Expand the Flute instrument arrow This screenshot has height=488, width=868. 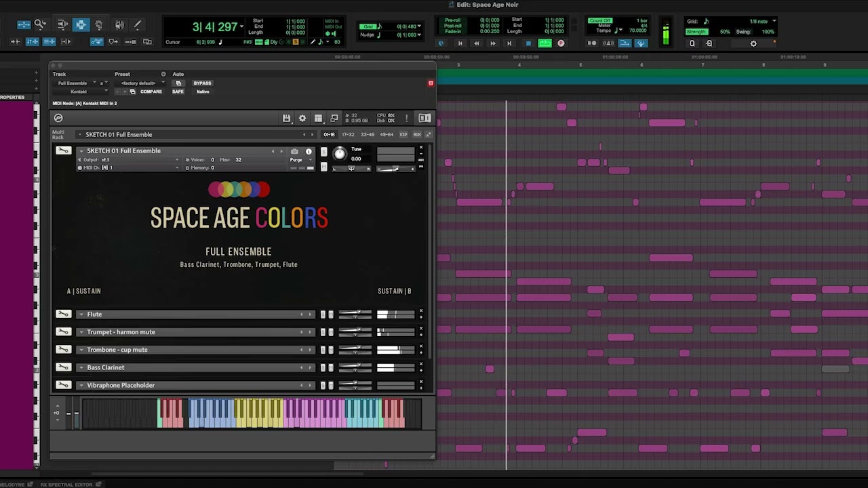[81, 314]
